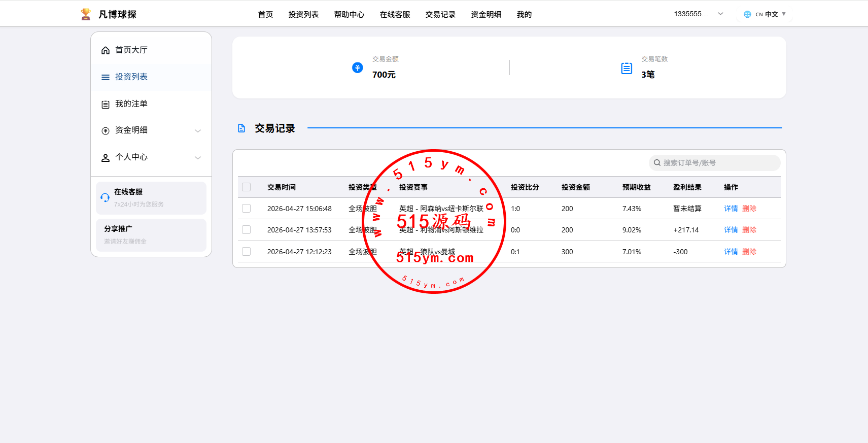This screenshot has height=443, width=868.
Task: Expand the 资金明细 sidebar chevron
Action: point(198,130)
